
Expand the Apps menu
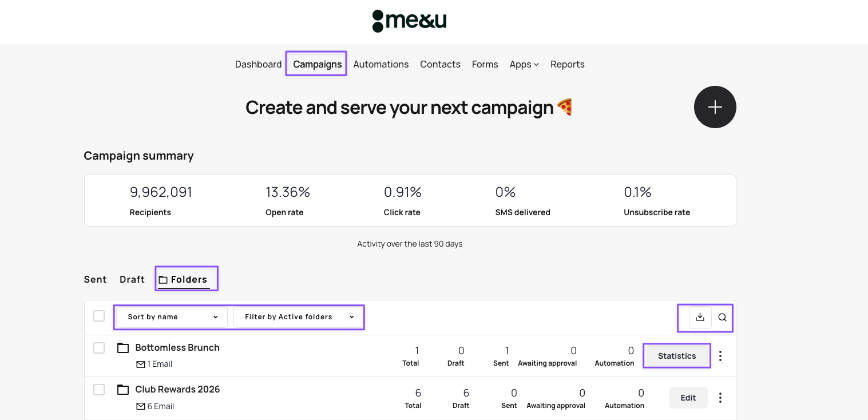(524, 64)
